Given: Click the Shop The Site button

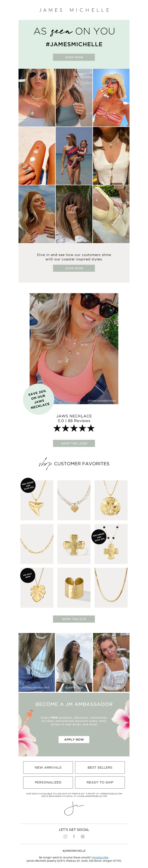Looking at the screenshot, I should coord(74,619).
